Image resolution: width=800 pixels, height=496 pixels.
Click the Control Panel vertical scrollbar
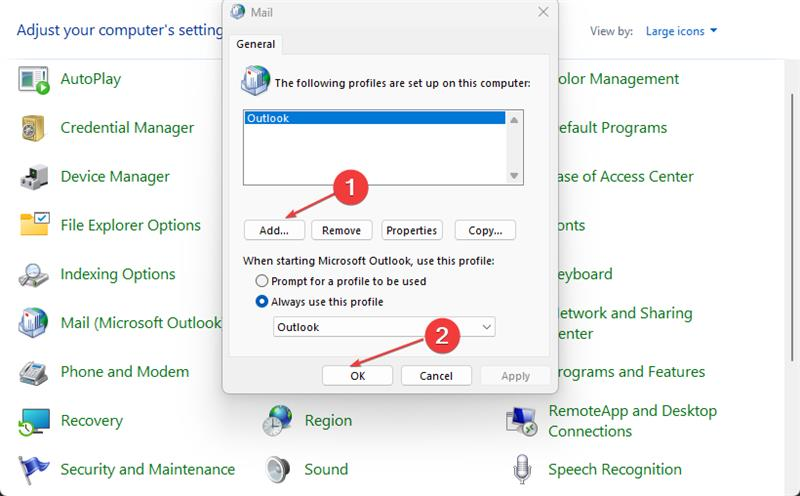[792, 227]
